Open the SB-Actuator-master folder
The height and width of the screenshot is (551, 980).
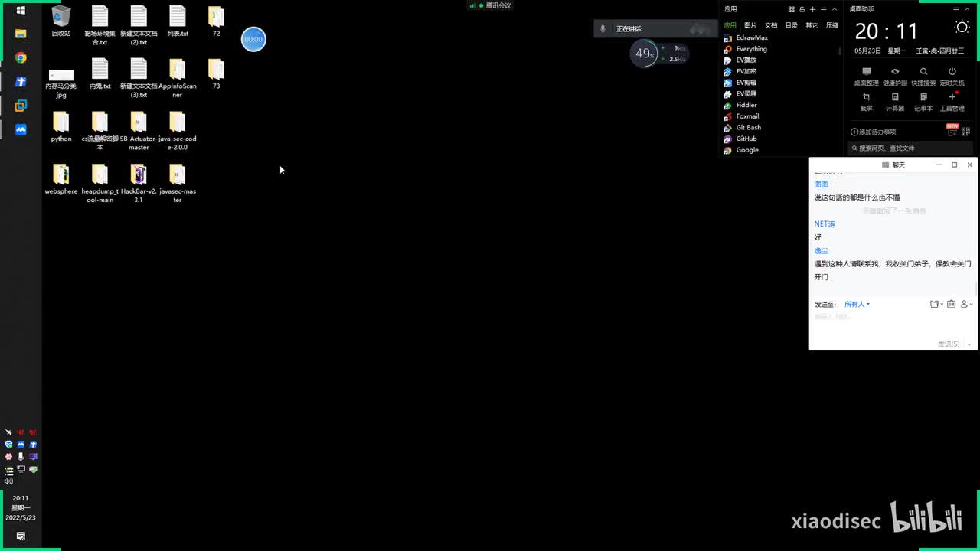[139, 131]
